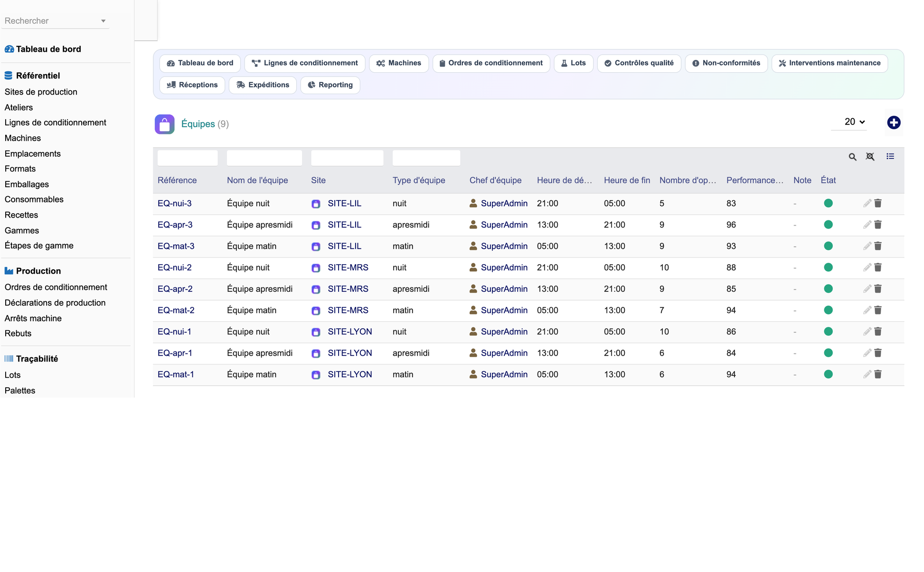The height and width of the screenshot is (572, 924).
Task: Click the search magnifier icon in table header
Action: (852, 157)
